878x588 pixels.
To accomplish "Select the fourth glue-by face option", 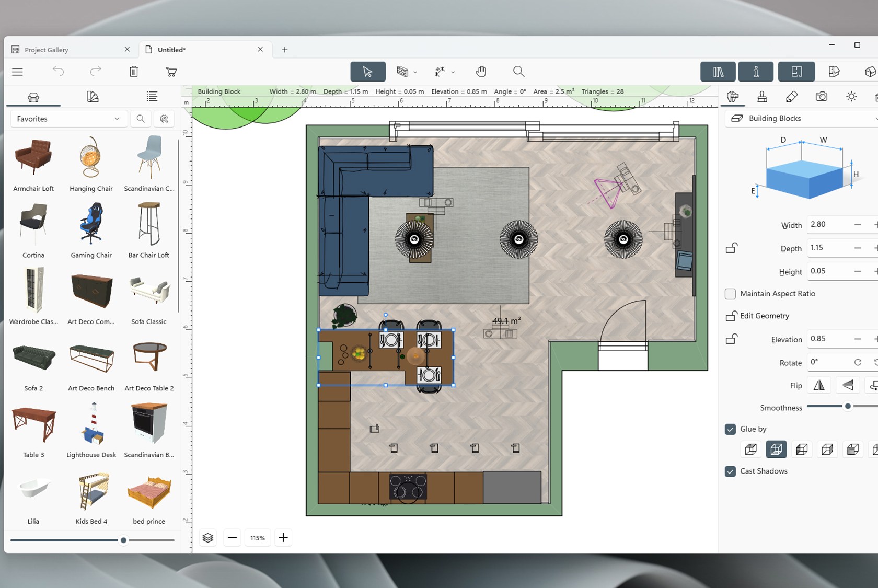I will tap(827, 449).
